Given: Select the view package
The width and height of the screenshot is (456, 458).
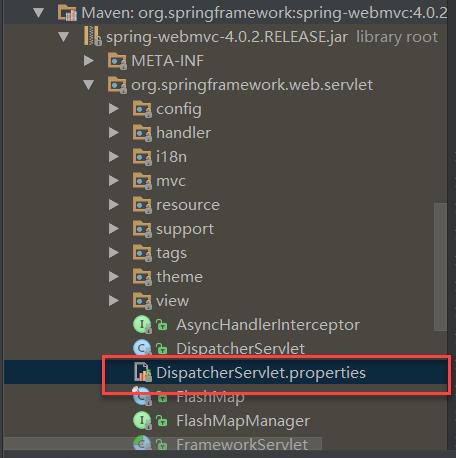Looking at the screenshot, I should pyautogui.click(x=173, y=301).
